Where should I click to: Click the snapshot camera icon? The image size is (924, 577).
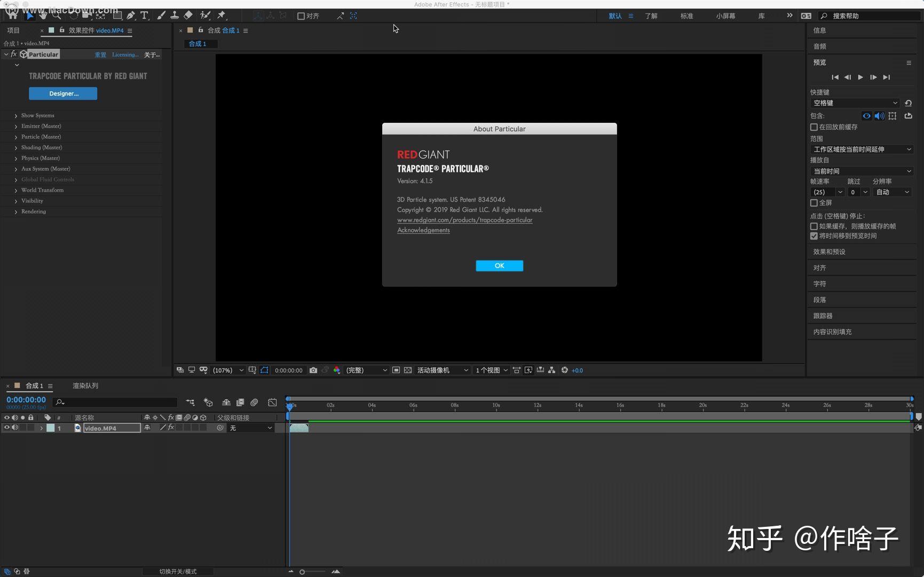(x=313, y=370)
